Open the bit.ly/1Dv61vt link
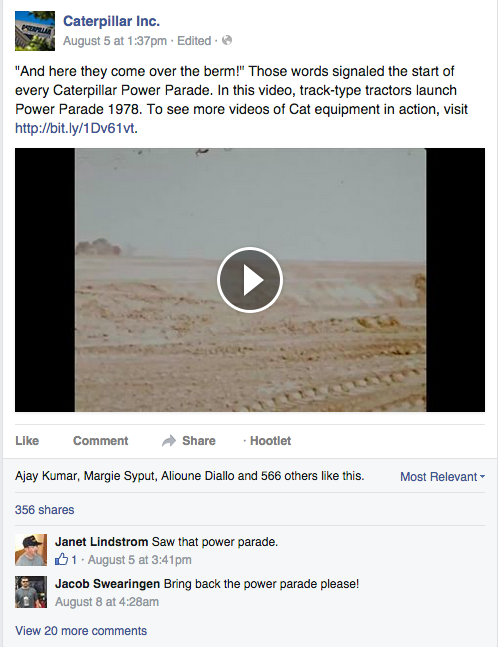498x647 pixels. (75, 128)
